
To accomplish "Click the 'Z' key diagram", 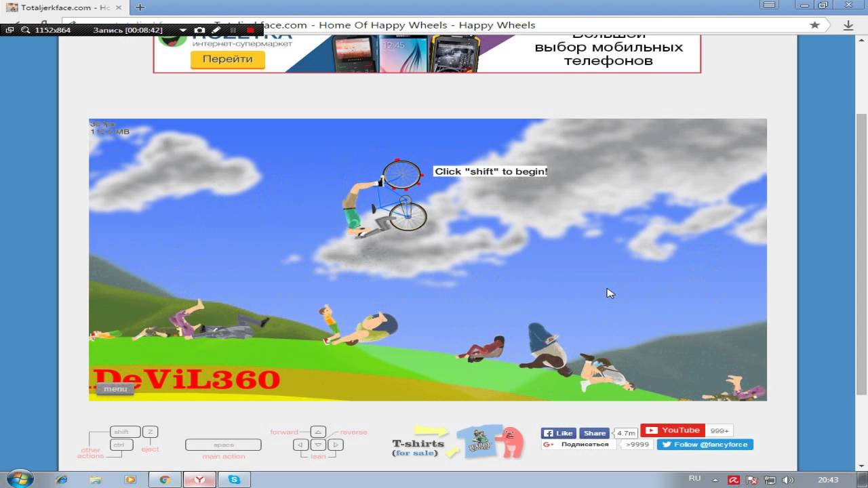I will (150, 432).
